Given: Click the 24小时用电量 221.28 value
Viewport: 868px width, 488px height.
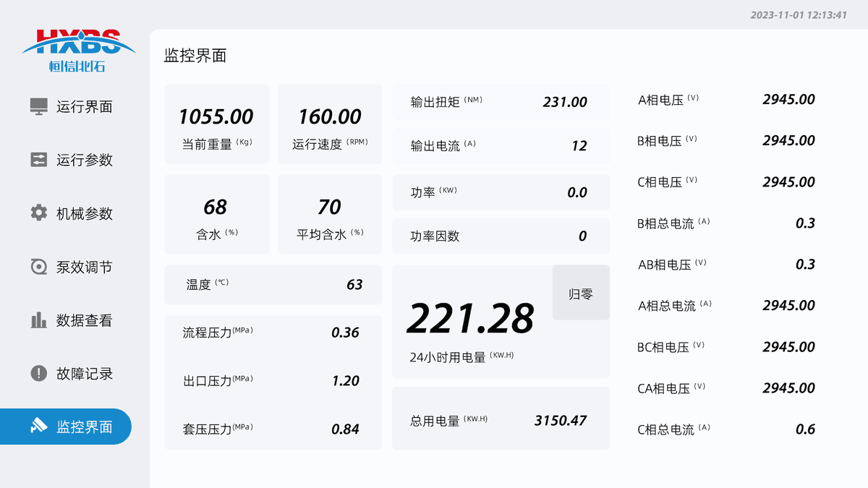Looking at the screenshot, I should tap(470, 319).
